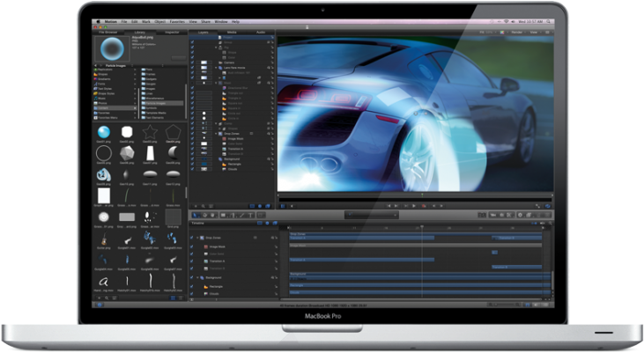Viewport: 644px width, 353px height.
Task: Select the Bezier pen tool
Action: 233,215
